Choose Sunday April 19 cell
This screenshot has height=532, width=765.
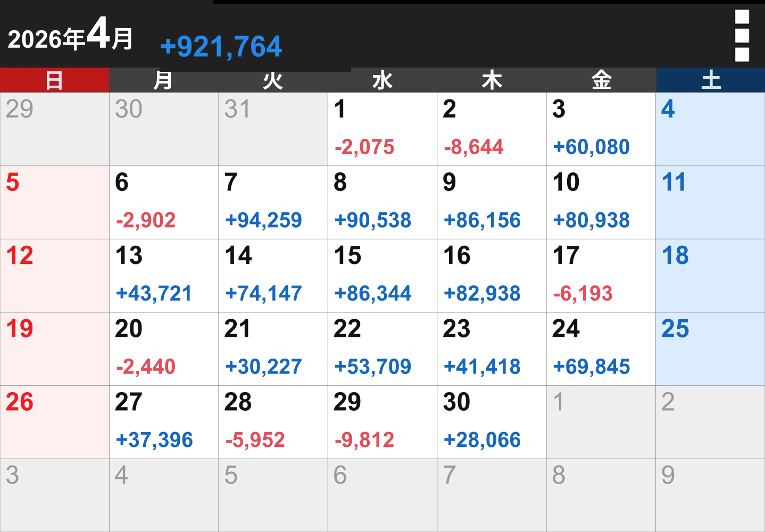[54, 349]
